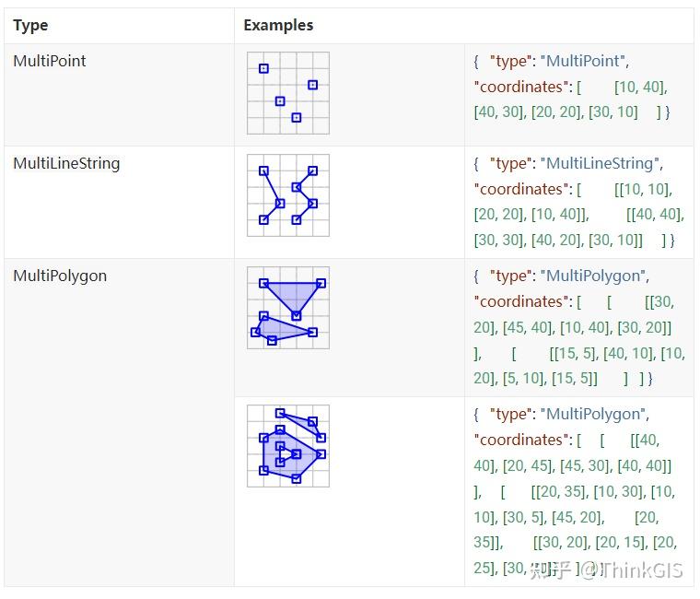Click the Type column header
Viewport: 700px width, 599px height.
click(x=30, y=26)
